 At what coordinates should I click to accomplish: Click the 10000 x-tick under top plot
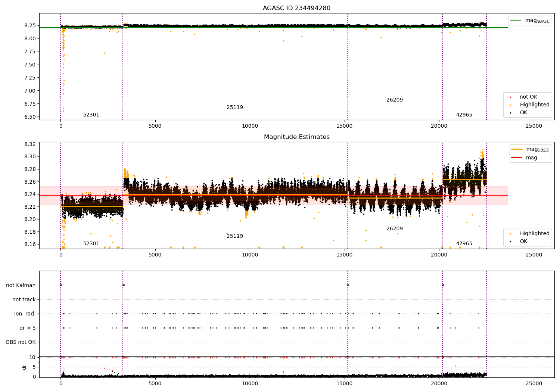(x=250, y=126)
